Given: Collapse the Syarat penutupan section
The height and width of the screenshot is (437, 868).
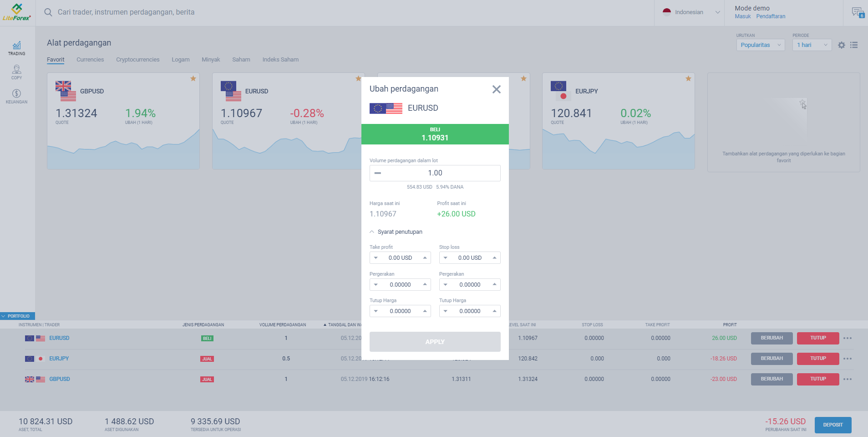Looking at the screenshot, I should 371,231.
